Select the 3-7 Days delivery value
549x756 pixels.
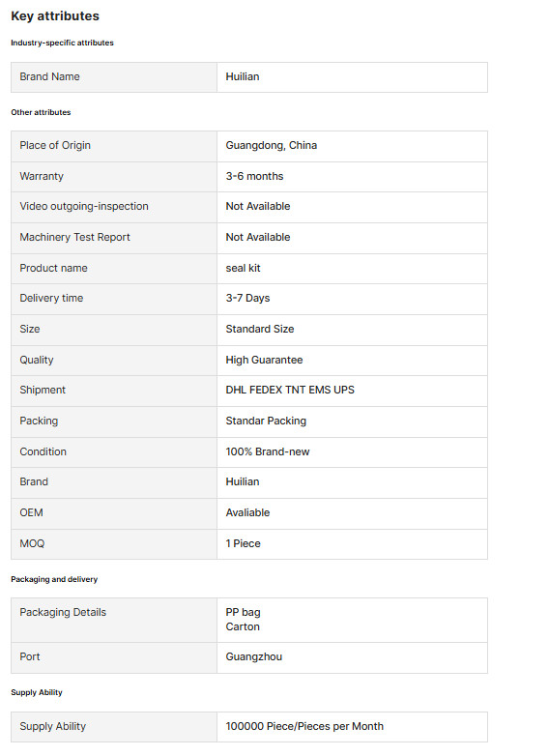click(247, 298)
